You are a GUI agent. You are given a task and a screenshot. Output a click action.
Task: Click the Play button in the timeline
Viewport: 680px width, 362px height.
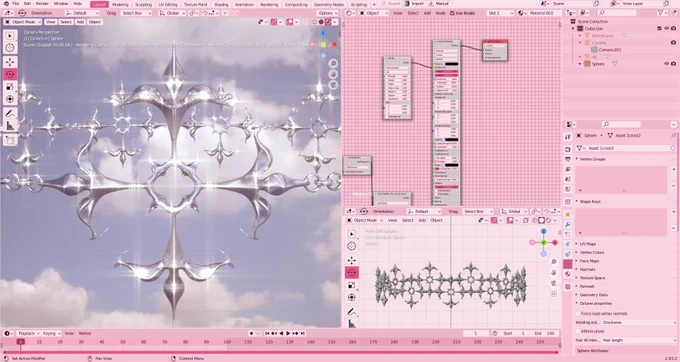[288, 333]
